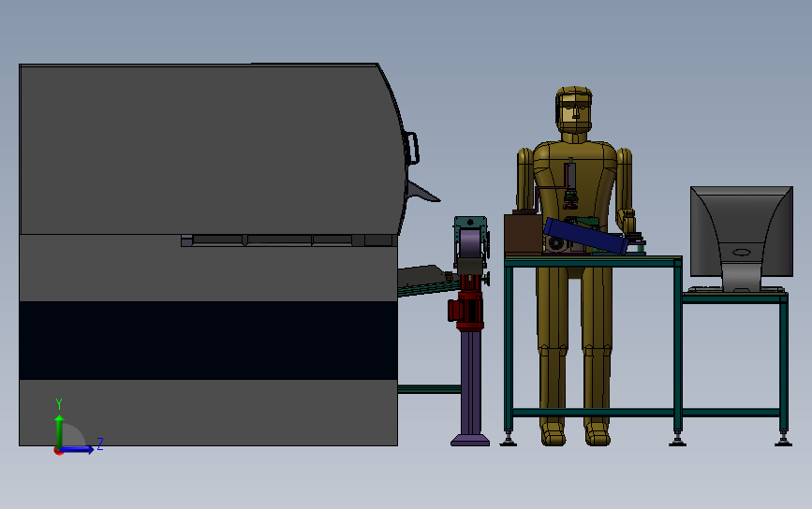This screenshot has width=812, height=509.
Task: Select the purple roller atop the pedestal
Action: click(470, 243)
